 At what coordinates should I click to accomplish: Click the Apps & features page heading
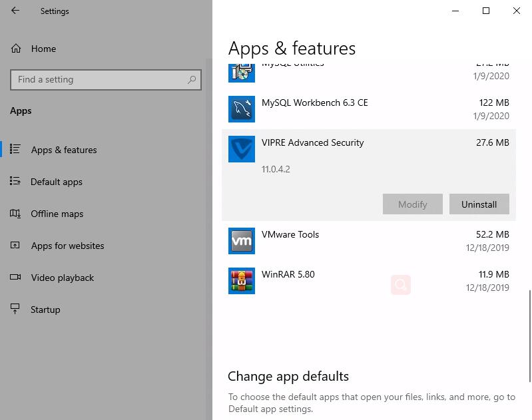pyautogui.click(x=292, y=49)
